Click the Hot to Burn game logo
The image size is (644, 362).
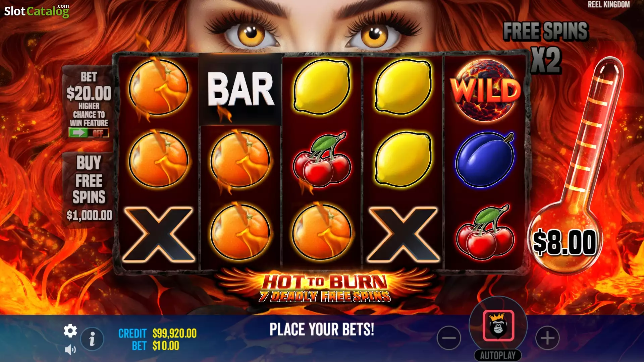tap(325, 288)
